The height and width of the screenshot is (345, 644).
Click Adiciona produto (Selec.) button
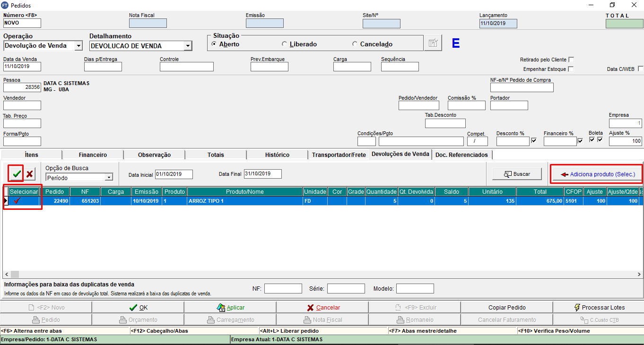[597, 174]
